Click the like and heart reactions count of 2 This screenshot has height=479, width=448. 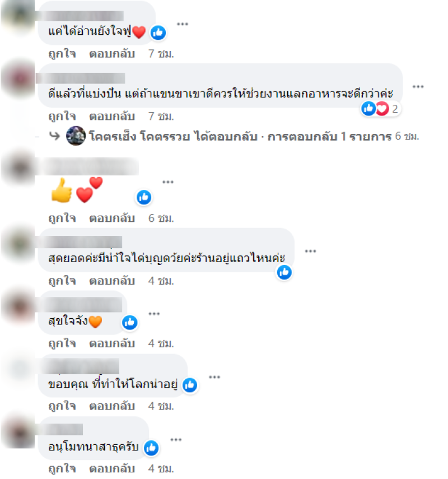pos(380,109)
